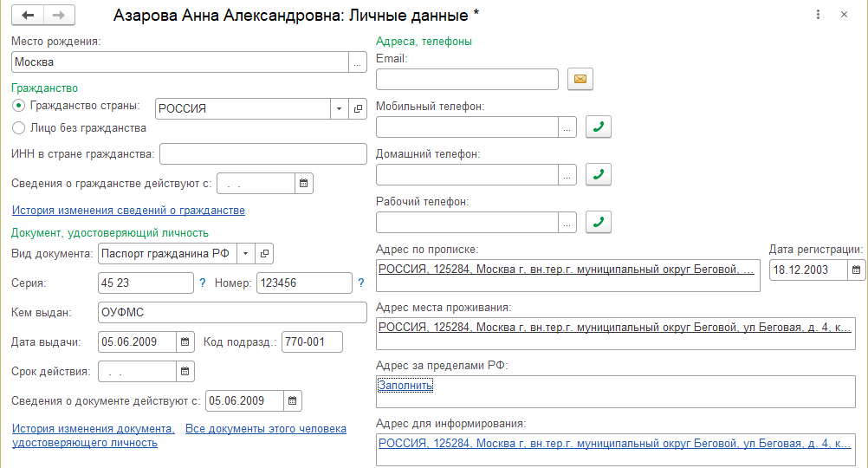Open 'Все документы этого человека' link
The width and height of the screenshot is (868, 468).
pos(266,428)
